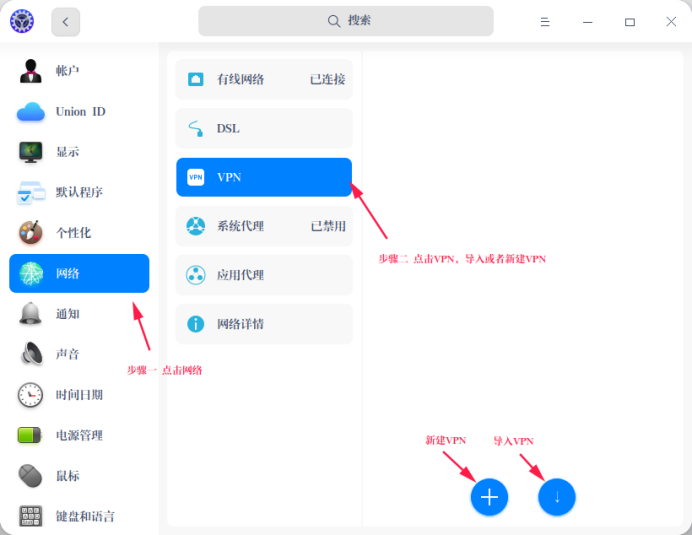The height and width of the screenshot is (535, 692).
Task: Open 个性化 palette icon
Action: click(x=30, y=233)
